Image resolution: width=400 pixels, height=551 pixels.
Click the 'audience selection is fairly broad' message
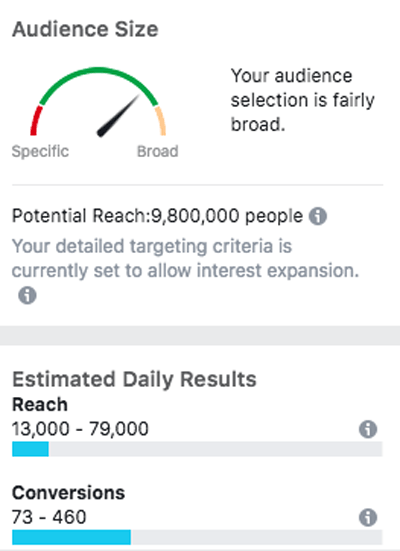(x=302, y=100)
